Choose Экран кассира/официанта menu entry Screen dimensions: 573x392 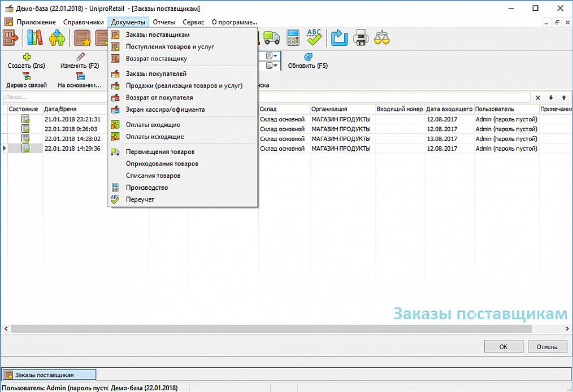pyautogui.click(x=165, y=109)
